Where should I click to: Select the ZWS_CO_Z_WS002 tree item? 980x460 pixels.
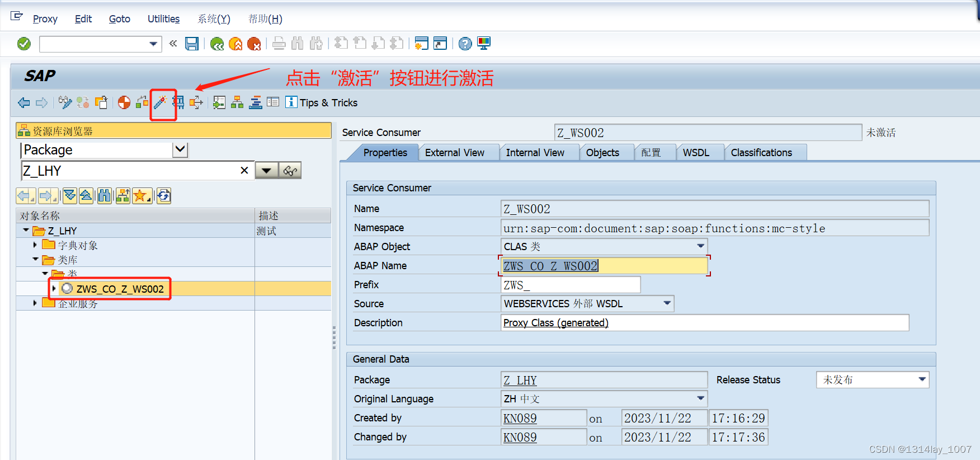point(120,289)
